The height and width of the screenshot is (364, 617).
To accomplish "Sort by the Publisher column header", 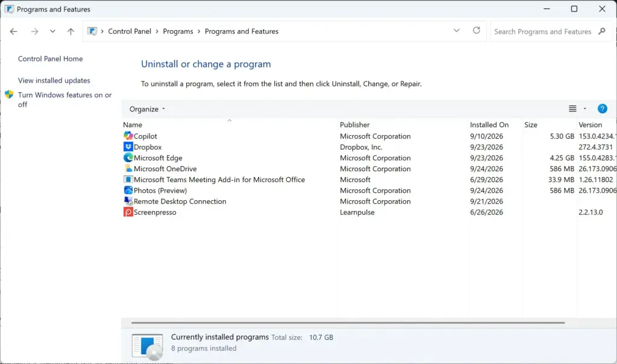I will 354,125.
